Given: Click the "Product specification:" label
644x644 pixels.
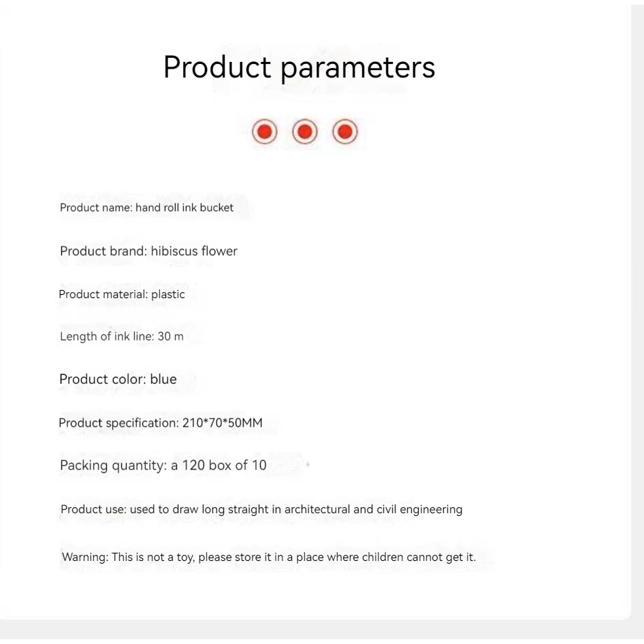Looking at the screenshot, I should 118,423.
